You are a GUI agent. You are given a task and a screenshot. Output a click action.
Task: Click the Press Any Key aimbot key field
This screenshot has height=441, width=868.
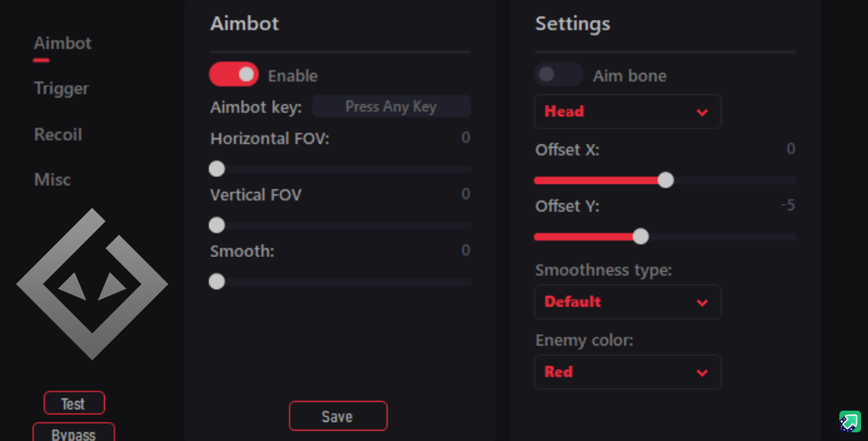tap(391, 107)
